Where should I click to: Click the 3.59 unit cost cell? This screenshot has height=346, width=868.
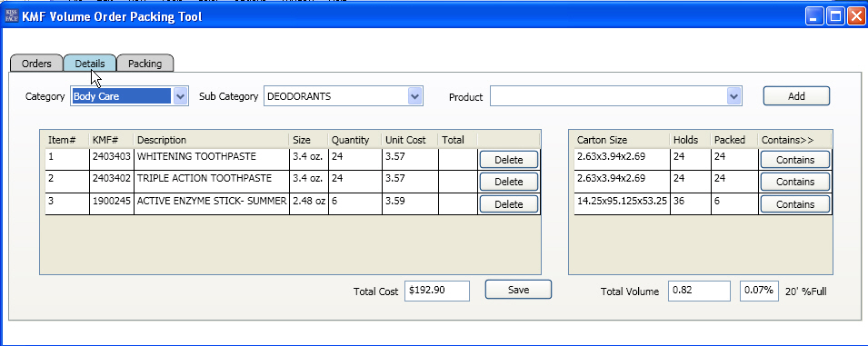(410, 203)
